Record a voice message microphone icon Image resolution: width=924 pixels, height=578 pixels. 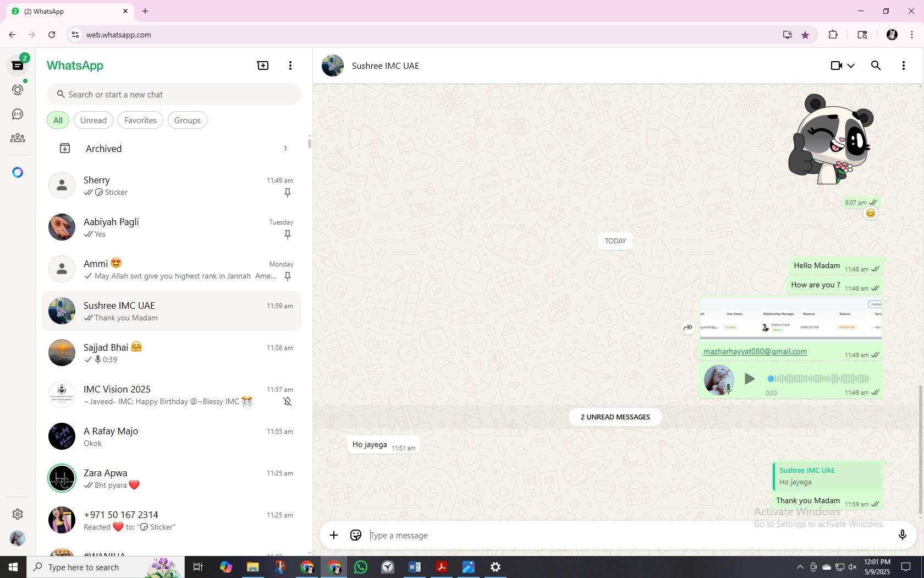(902, 535)
